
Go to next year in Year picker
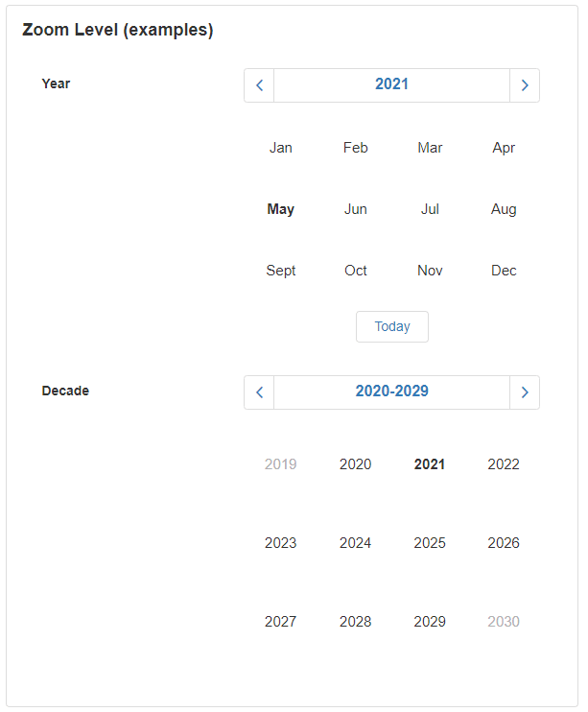525,85
